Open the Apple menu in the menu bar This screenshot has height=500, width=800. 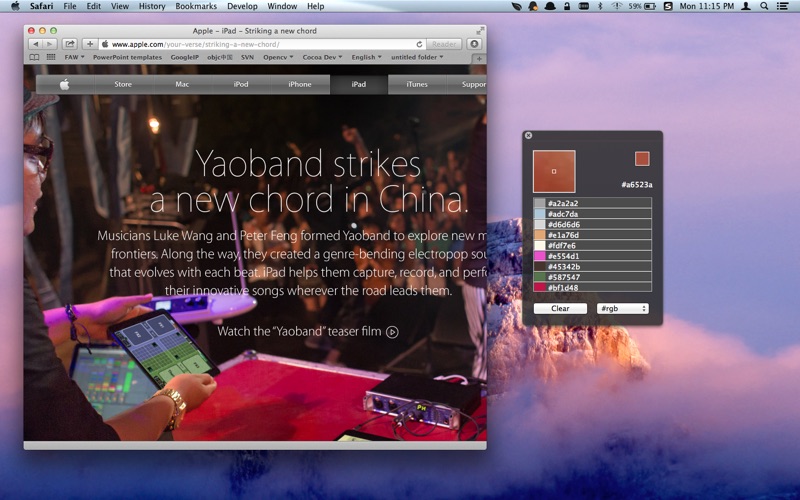tap(15, 6)
